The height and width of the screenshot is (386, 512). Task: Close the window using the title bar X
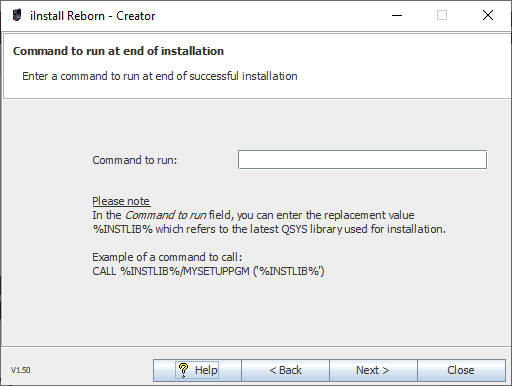tap(488, 15)
